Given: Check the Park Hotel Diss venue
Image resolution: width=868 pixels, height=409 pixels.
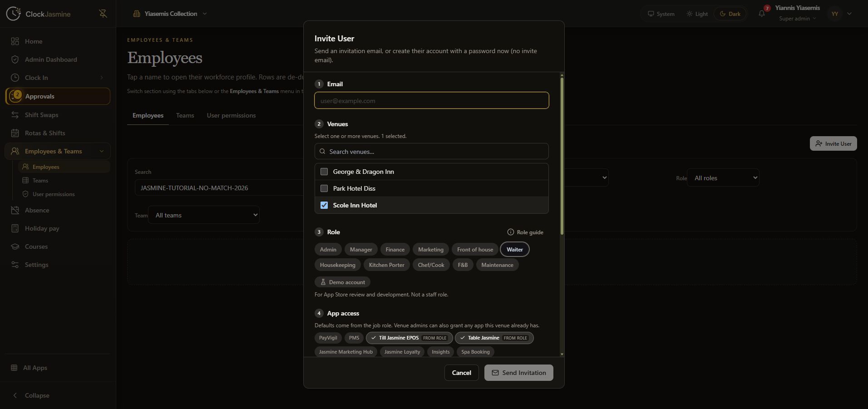Looking at the screenshot, I should [324, 188].
